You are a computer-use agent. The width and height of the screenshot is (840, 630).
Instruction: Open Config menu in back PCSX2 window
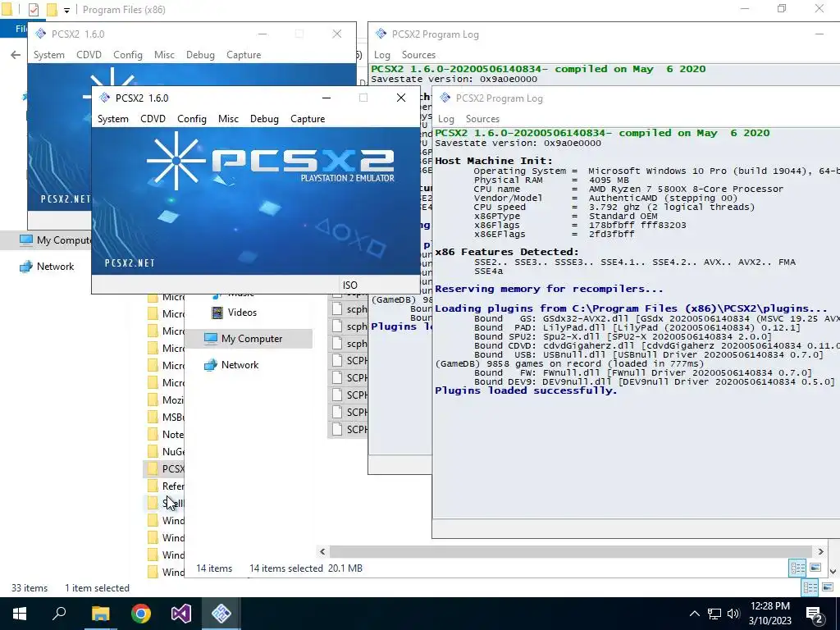point(127,55)
